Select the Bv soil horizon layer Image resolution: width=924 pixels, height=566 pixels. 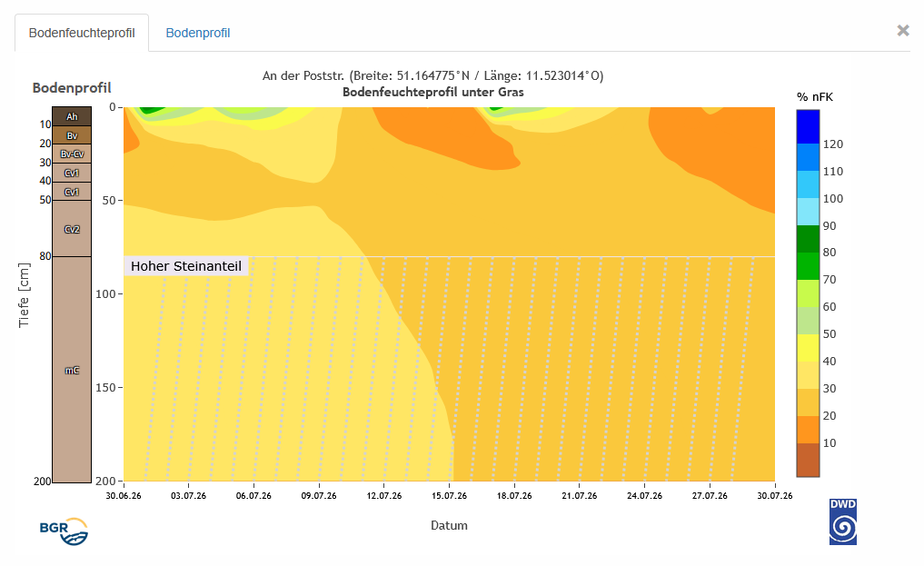point(72,135)
